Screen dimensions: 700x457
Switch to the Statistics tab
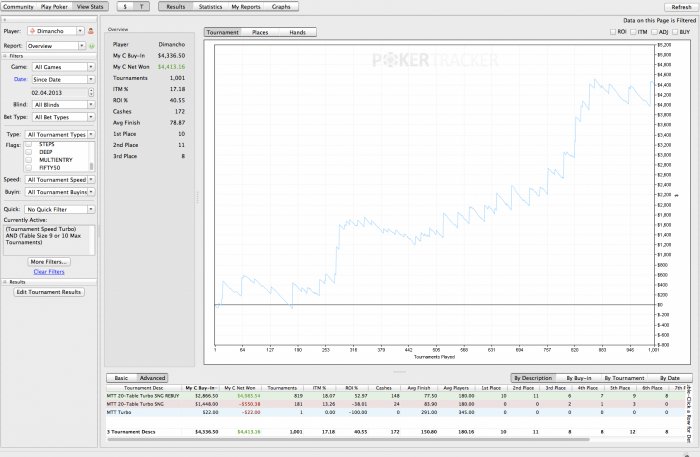[210, 6]
